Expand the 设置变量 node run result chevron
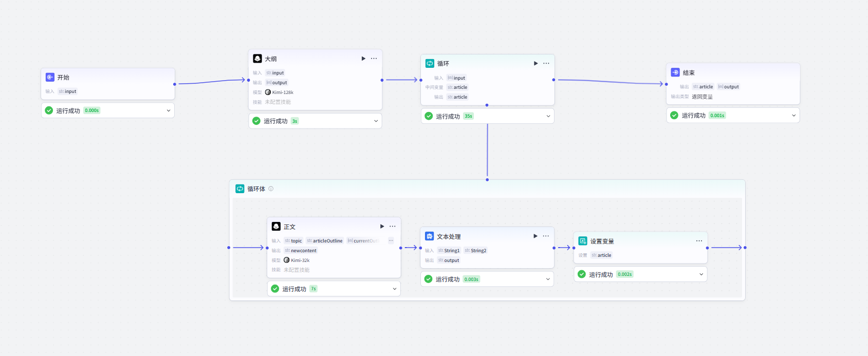Image resolution: width=868 pixels, height=356 pixels. pyautogui.click(x=701, y=274)
